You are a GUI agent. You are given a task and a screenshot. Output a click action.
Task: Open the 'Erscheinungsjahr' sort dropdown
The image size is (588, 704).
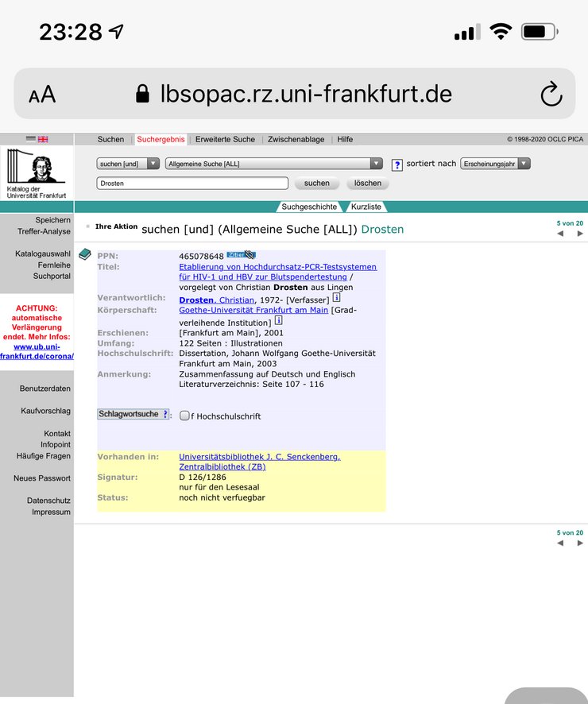[x=495, y=164]
